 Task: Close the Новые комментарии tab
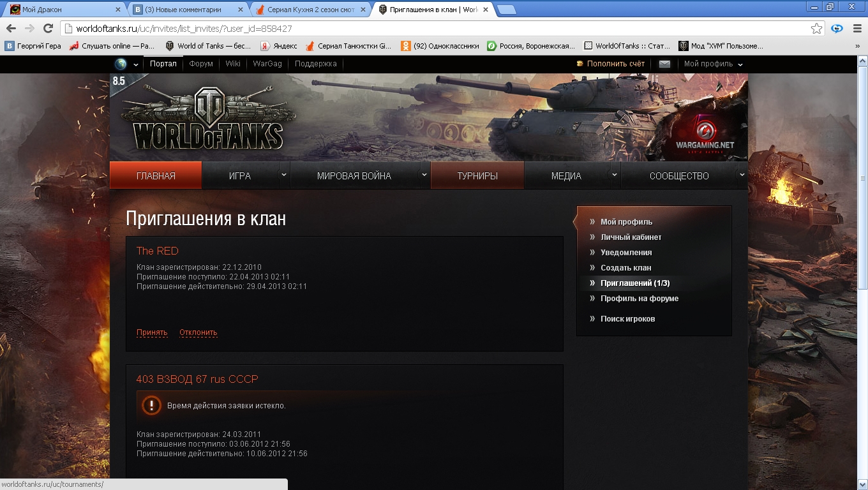pyautogui.click(x=240, y=10)
